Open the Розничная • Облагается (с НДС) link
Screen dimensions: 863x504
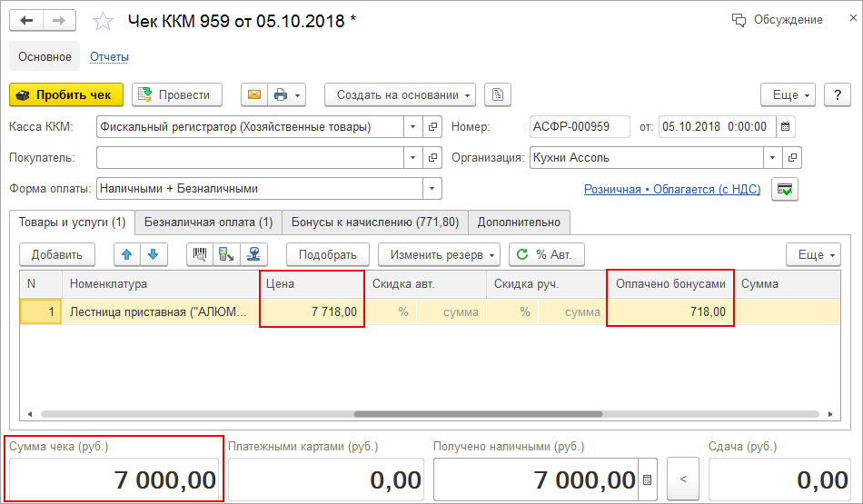[672, 189]
